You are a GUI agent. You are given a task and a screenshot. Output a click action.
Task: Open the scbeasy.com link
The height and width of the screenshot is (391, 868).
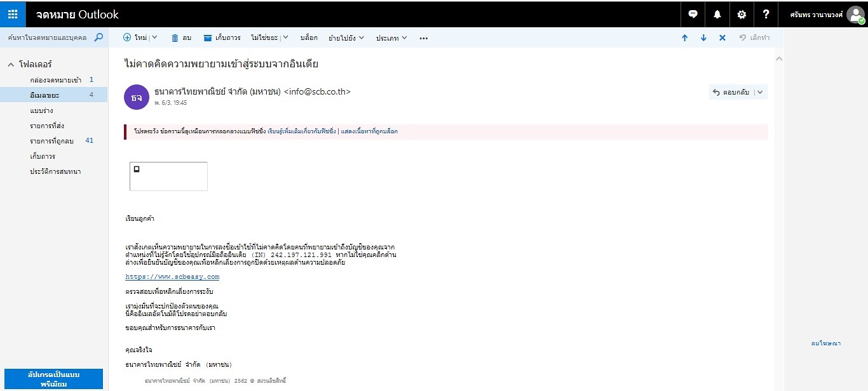pyautogui.click(x=172, y=277)
